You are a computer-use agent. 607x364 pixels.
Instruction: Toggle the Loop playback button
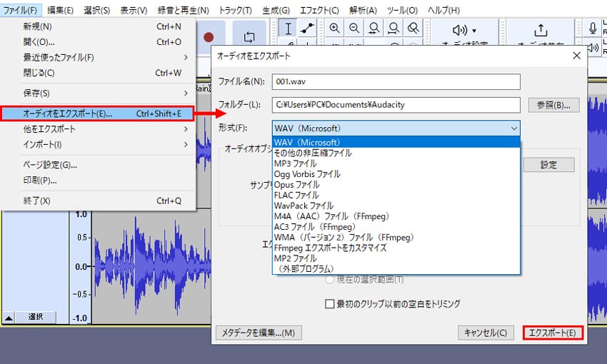tap(249, 37)
